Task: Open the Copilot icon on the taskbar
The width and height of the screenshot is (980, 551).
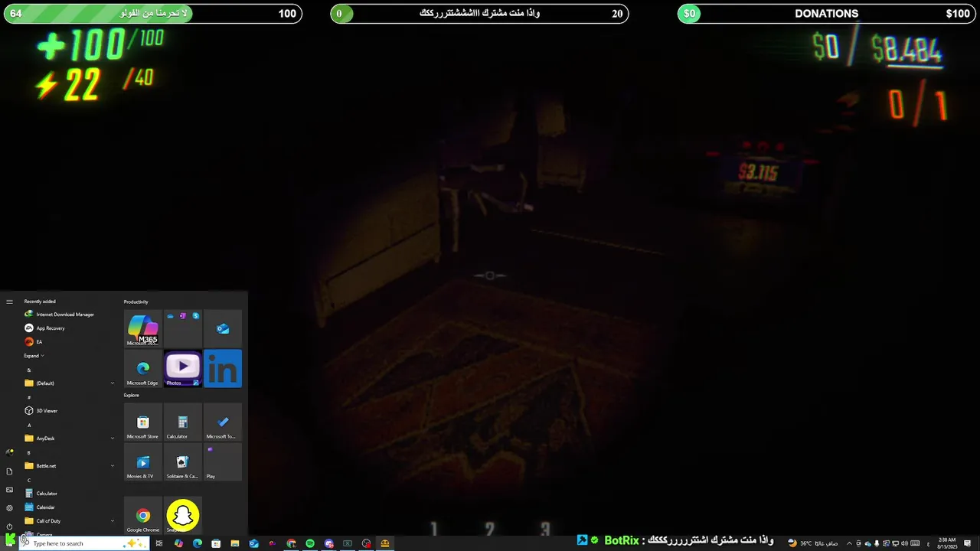Action: click(x=178, y=543)
